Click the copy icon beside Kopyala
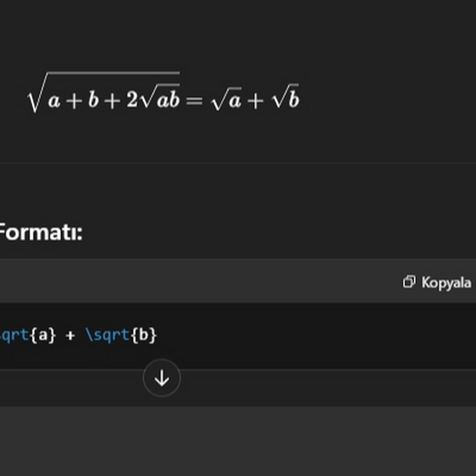The width and height of the screenshot is (476, 476). point(409,282)
